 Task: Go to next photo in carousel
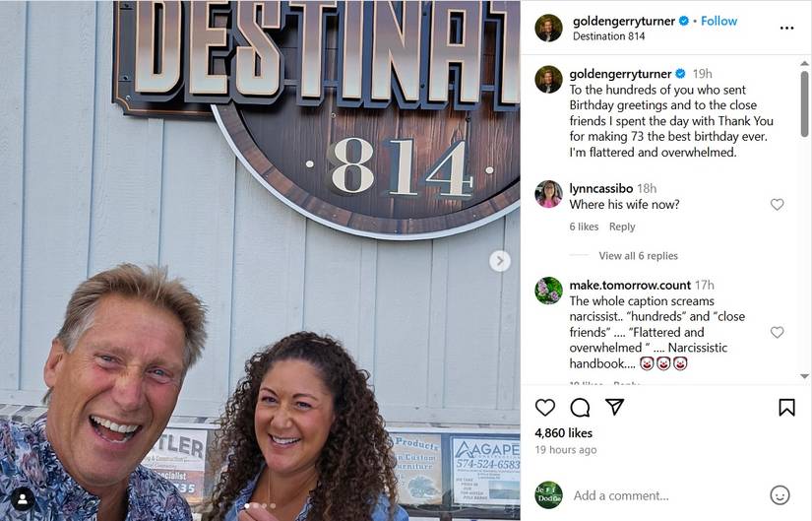(x=500, y=261)
